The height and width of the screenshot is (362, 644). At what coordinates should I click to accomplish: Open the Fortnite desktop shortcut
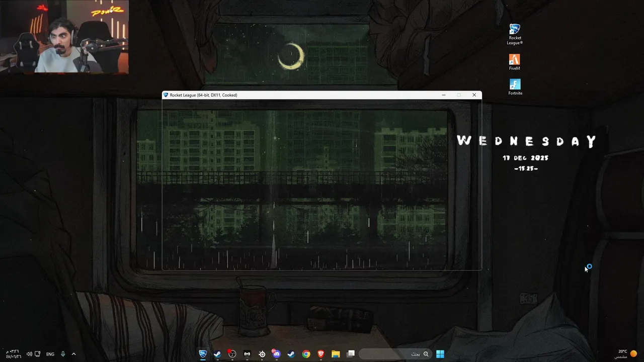click(515, 87)
